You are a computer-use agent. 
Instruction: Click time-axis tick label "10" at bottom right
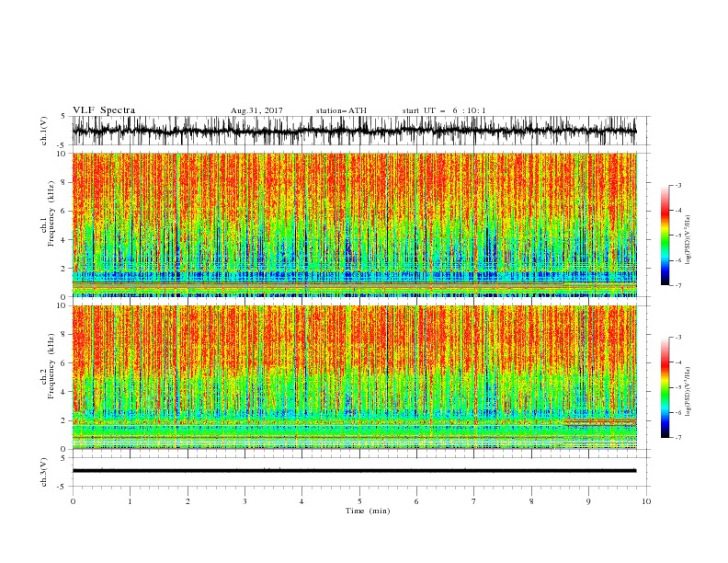tap(646, 501)
